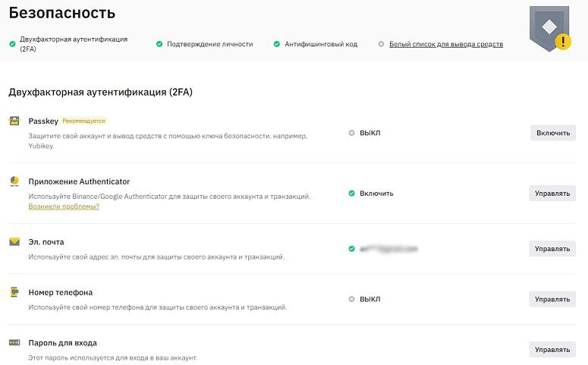Click the security shield warning icon
The height and width of the screenshot is (365, 588).
coord(550,29)
